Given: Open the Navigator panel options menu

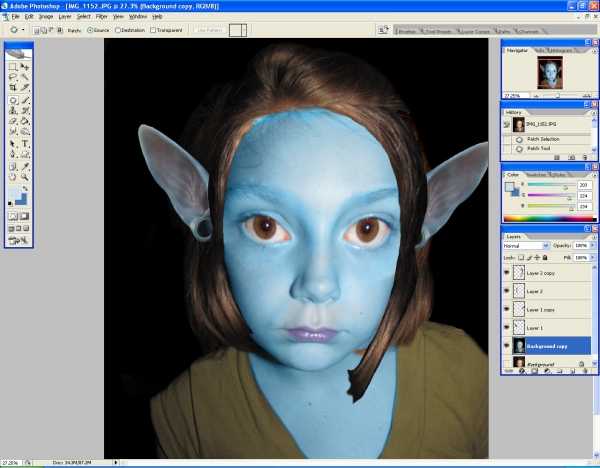Looking at the screenshot, I should [594, 51].
